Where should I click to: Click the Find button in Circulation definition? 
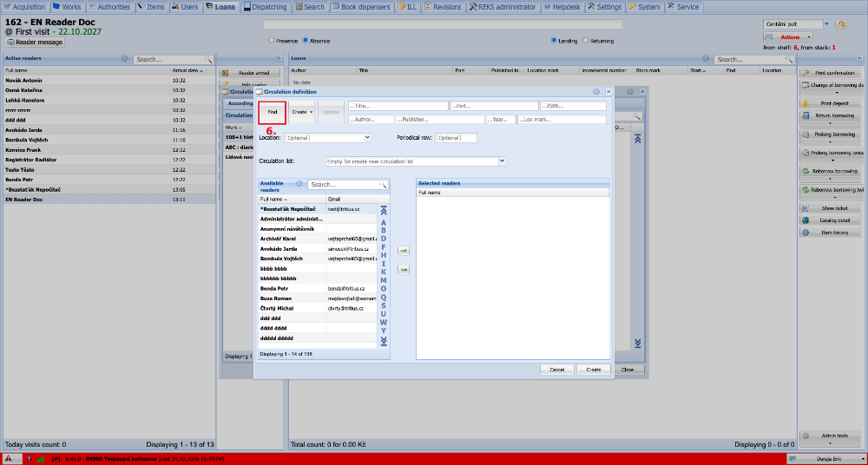click(x=273, y=113)
